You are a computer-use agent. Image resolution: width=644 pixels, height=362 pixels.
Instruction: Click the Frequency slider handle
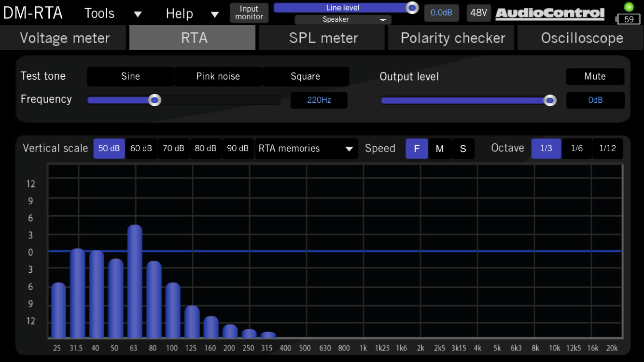[154, 100]
